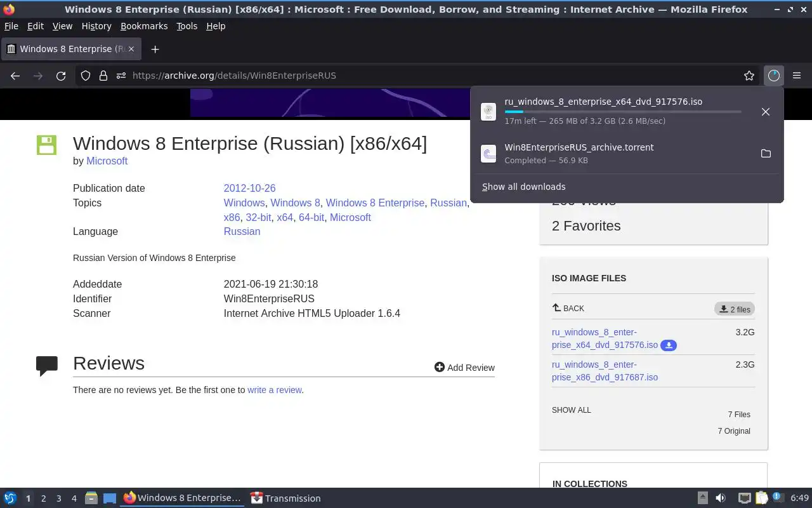Image resolution: width=812 pixels, height=508 pixels.
Task: Click SHOW ALL files link
Action: pyautogui.click(x=572, y=410)
